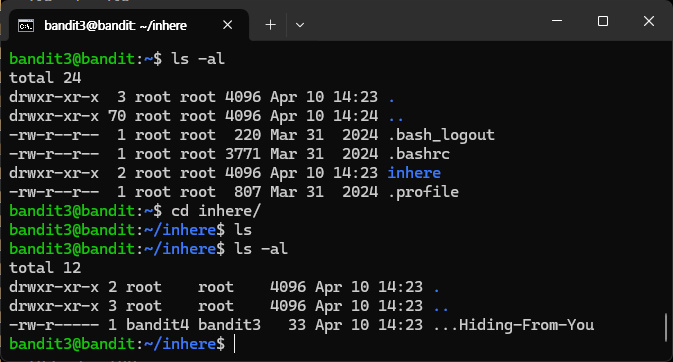Screen dimensions: 673x362
Task: Click the blue inhere directory name
Action: point(414,173)
